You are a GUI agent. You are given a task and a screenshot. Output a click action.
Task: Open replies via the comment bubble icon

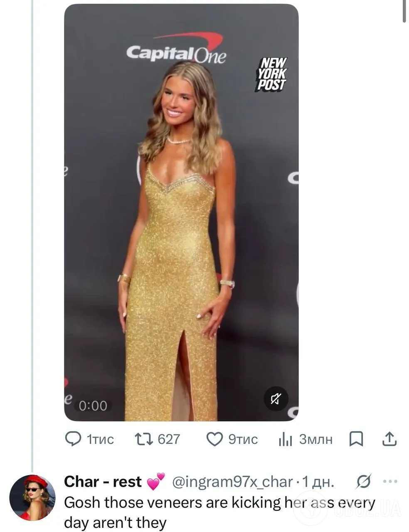74,439
